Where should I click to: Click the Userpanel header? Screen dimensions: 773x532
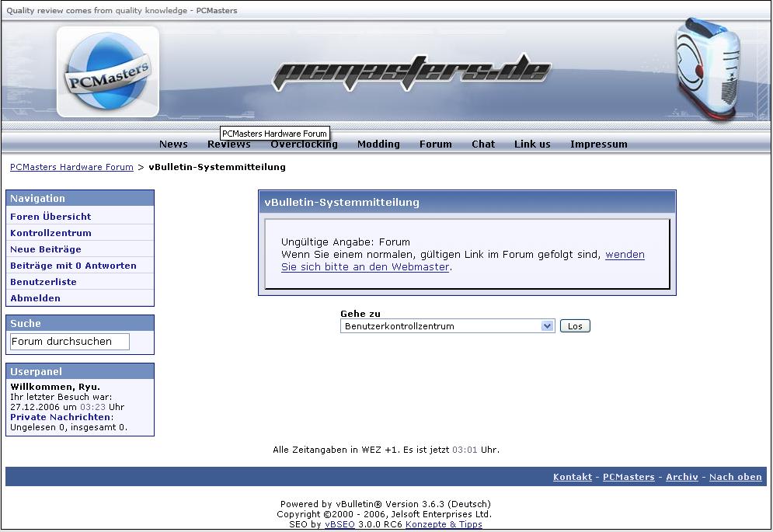(x=80, y=371)
